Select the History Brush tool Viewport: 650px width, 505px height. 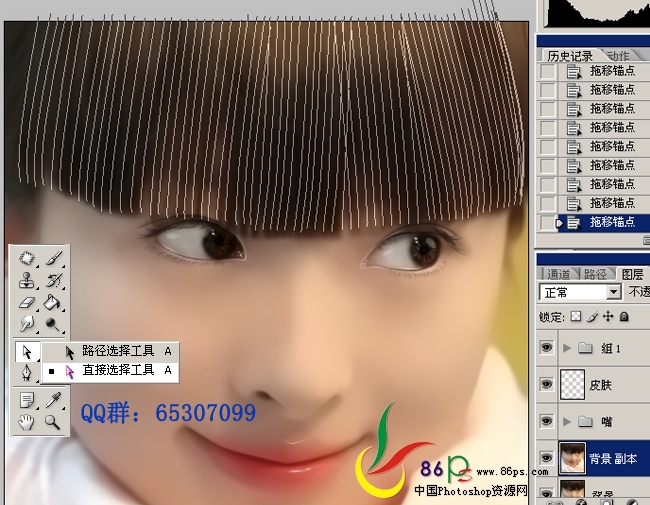pos(54,280)
